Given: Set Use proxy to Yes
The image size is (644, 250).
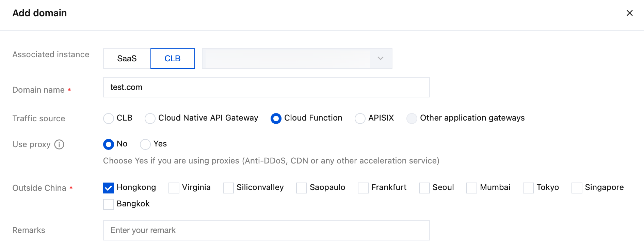Looking at the screenshot, I should pos(145,144).
